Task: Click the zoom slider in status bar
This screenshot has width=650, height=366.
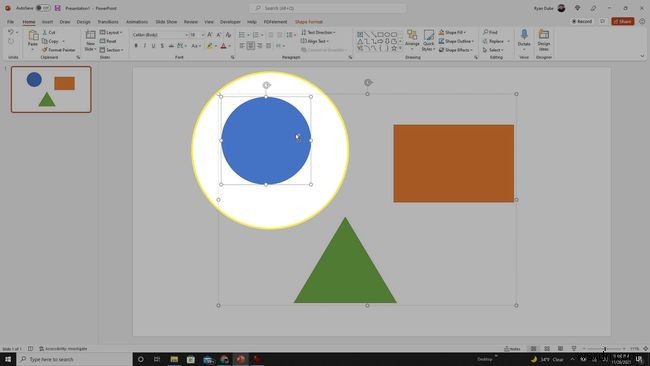Action: click(x=604, y=349)
